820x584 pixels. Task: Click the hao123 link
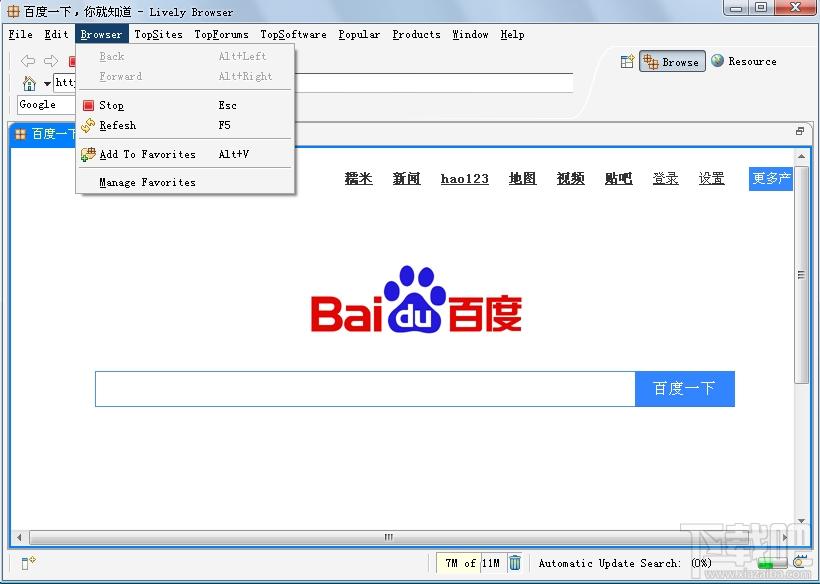(464, 179)
